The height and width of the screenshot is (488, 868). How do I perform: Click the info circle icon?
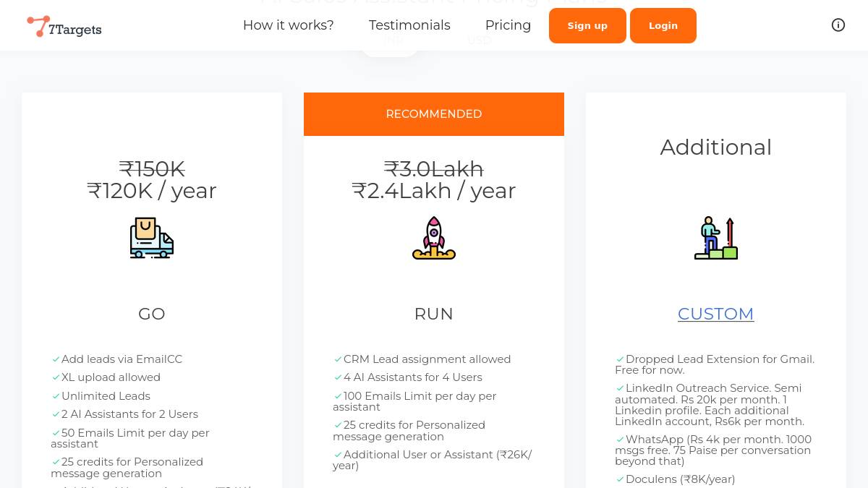[838, 25]
